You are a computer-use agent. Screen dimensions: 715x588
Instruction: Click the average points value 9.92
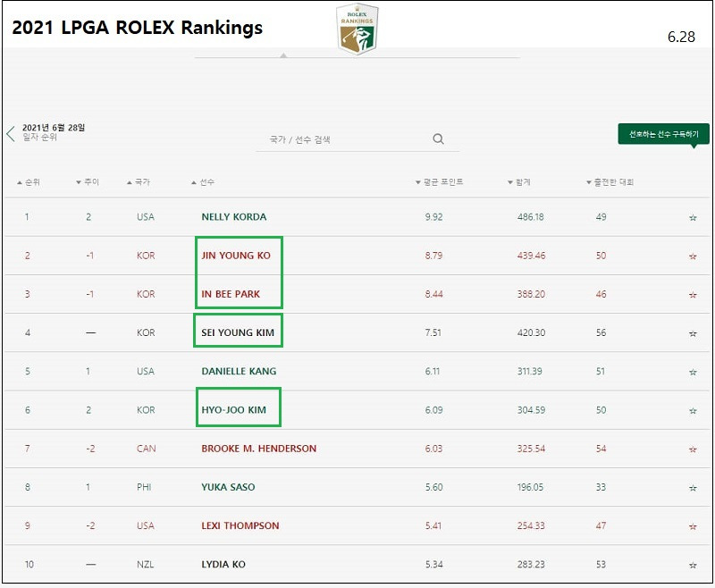(x=433, y=217)
